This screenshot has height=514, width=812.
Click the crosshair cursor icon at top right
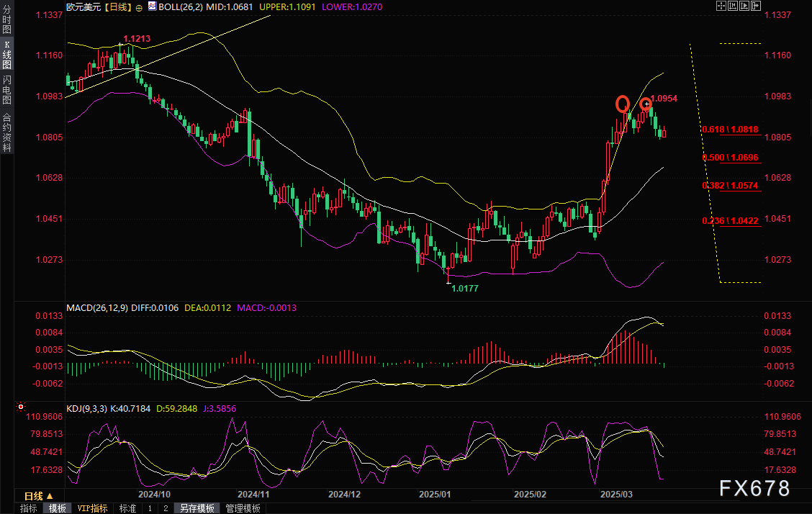(721, 6)
